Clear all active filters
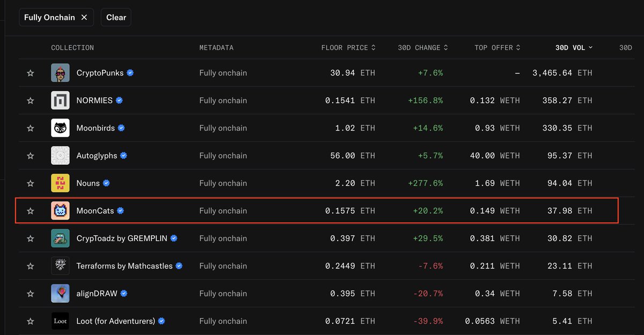This screenshot has height=335, width=644. (x=116, y=17)
